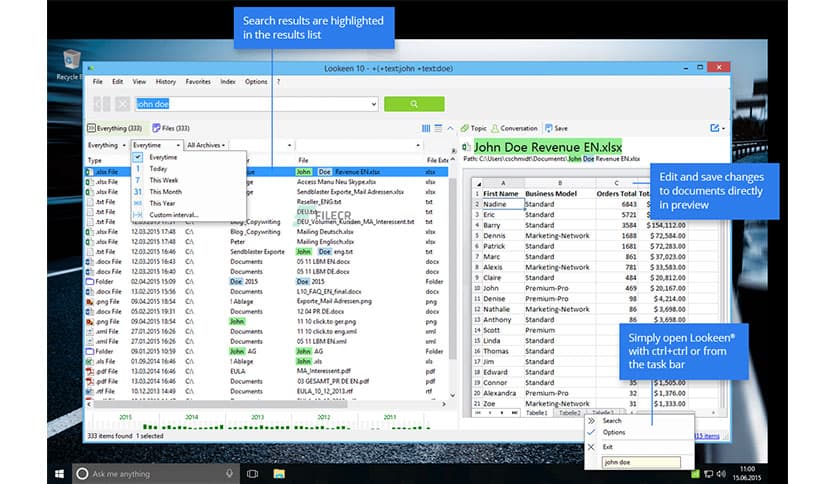
Task: Select the 03 GESAMT_PR DE EN.pdf row
Action: point(267,381)
